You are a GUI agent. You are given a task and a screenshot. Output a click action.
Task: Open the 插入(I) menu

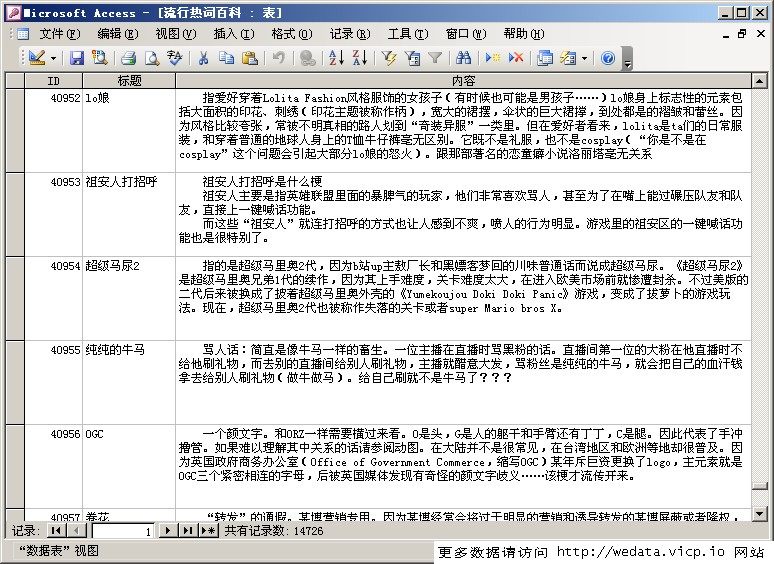click(x=233, y=34)
